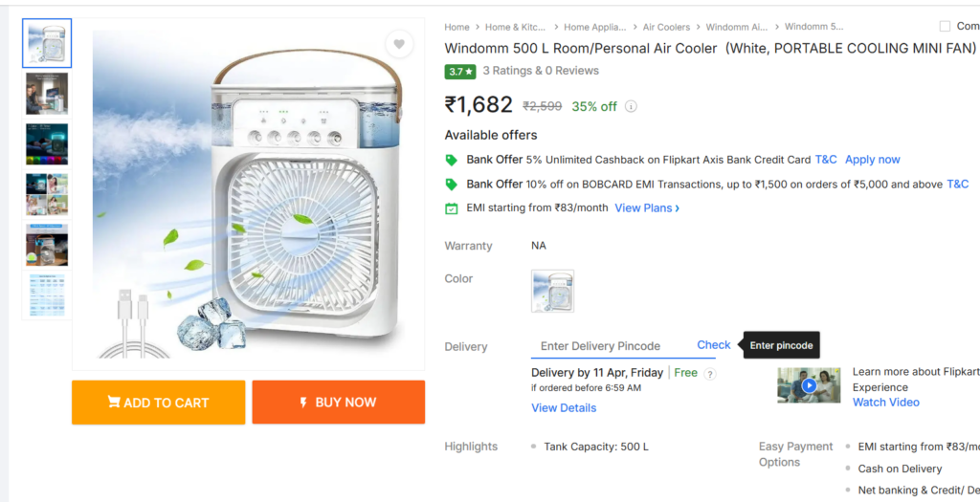Click Apply now for Axis Bank offer
The height and width of the screenshot is (502, 980).
[872, 160]
